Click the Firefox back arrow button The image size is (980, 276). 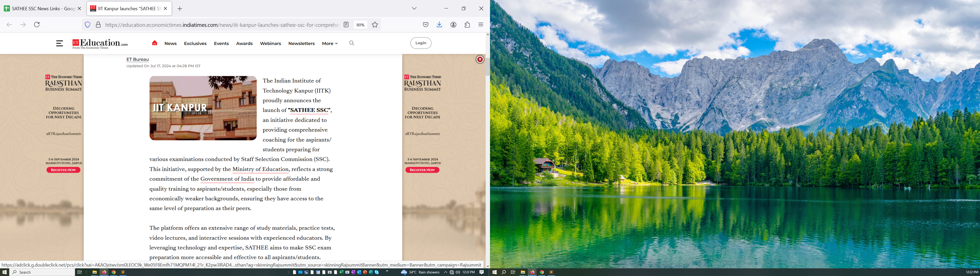[x=9, y=25]
